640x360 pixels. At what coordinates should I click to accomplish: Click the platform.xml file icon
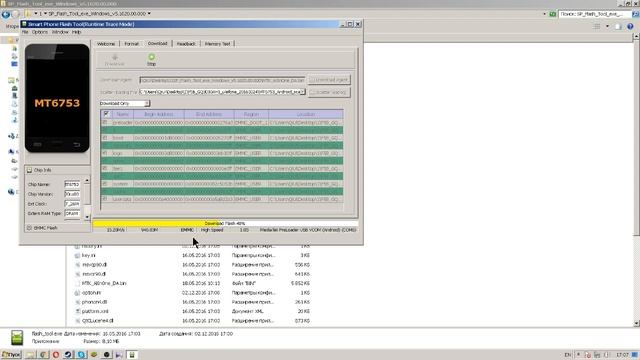pos(77,311)
